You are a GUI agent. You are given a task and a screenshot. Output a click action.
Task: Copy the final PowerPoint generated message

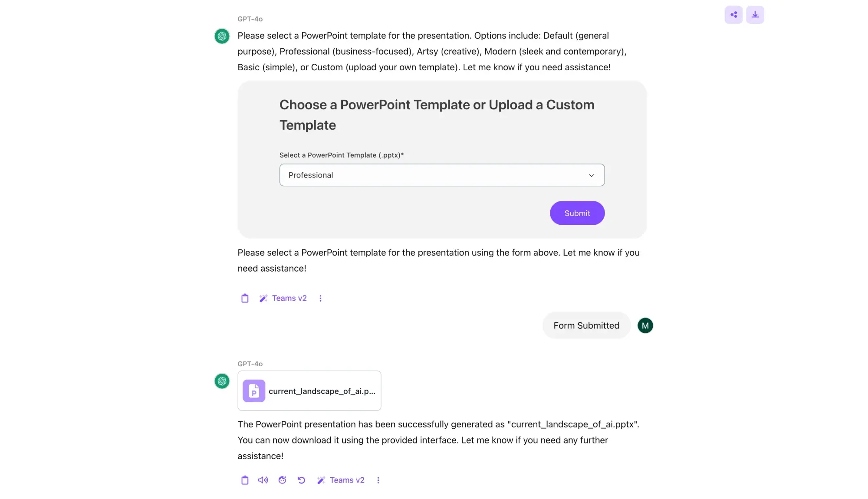[245, 480]
